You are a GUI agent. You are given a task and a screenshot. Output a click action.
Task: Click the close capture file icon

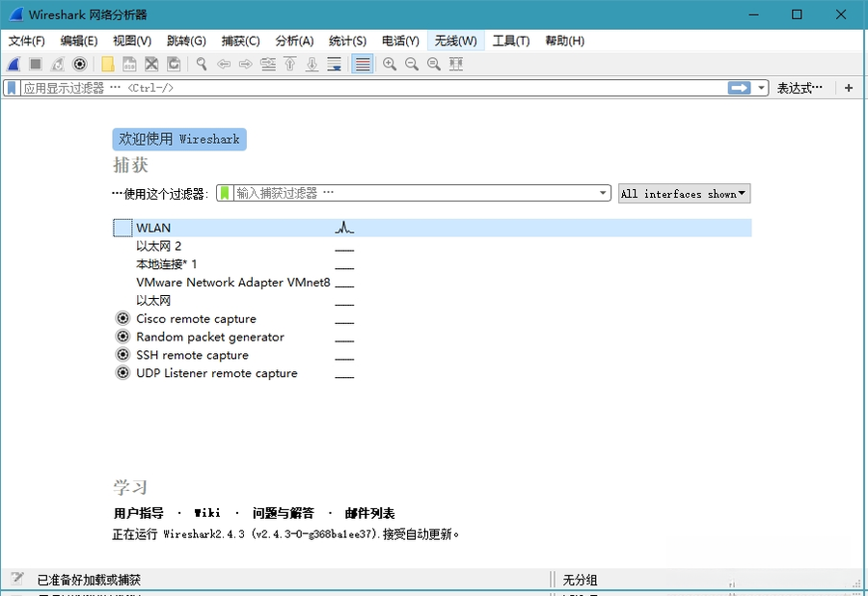click(x=151, y=65)
